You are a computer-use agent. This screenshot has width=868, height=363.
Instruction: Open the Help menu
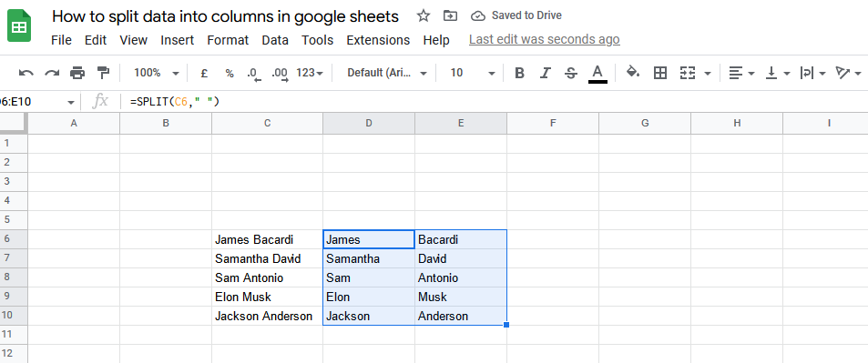[x=436, y=40]
